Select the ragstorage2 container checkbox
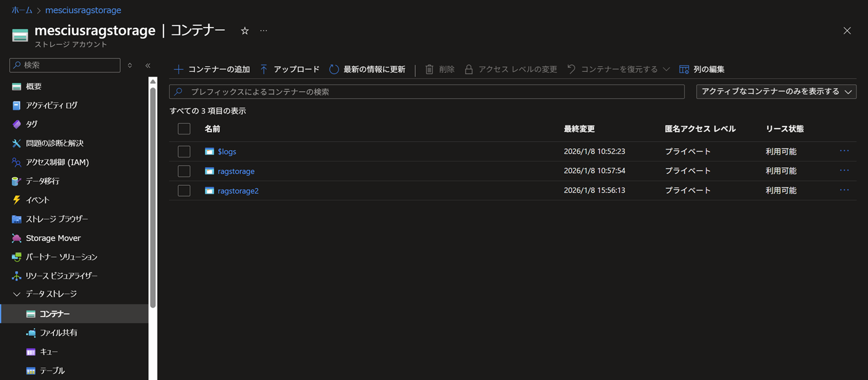This screenshot has height=380, width=868. click(183, 190)
